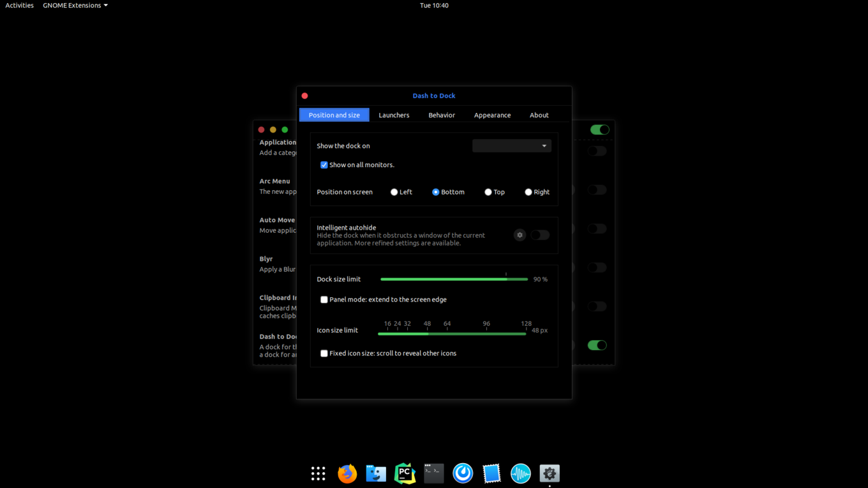This screenshot has height=488, width=868.
Task: Open the Terminal dock icon
Action: [x=434, y=473]
